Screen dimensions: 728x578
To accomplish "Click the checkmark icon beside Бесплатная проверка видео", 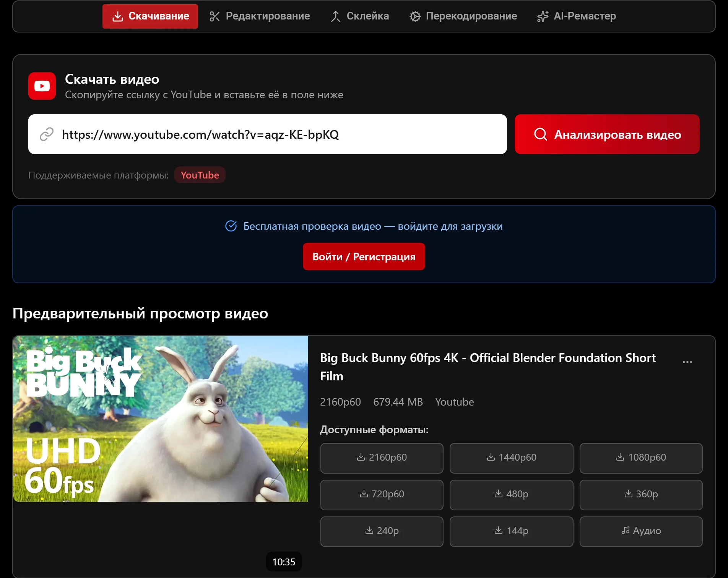I will (231, 226).
